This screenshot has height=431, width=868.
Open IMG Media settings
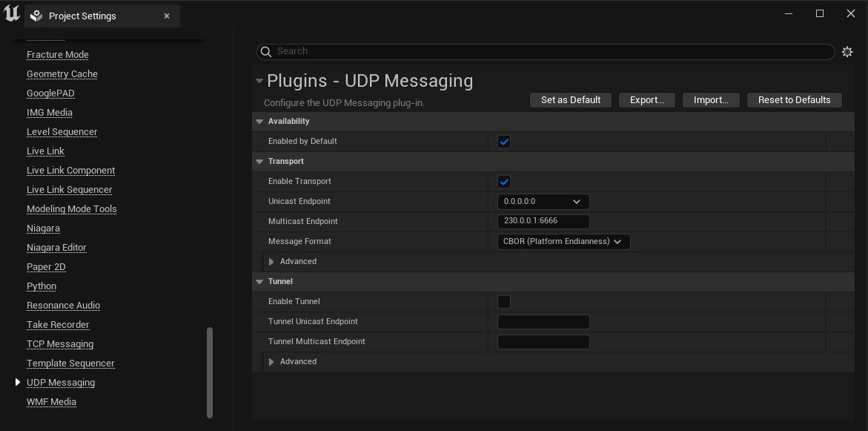pyautogui.click(x=49, y=113)
